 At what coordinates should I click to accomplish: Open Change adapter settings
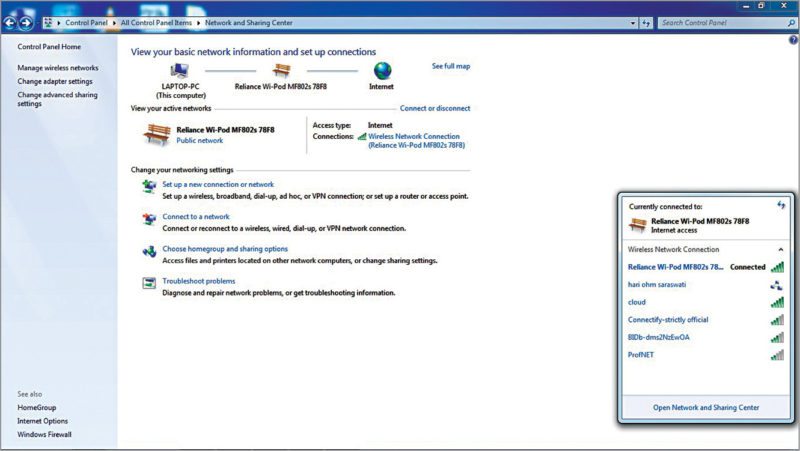point(55,81)
